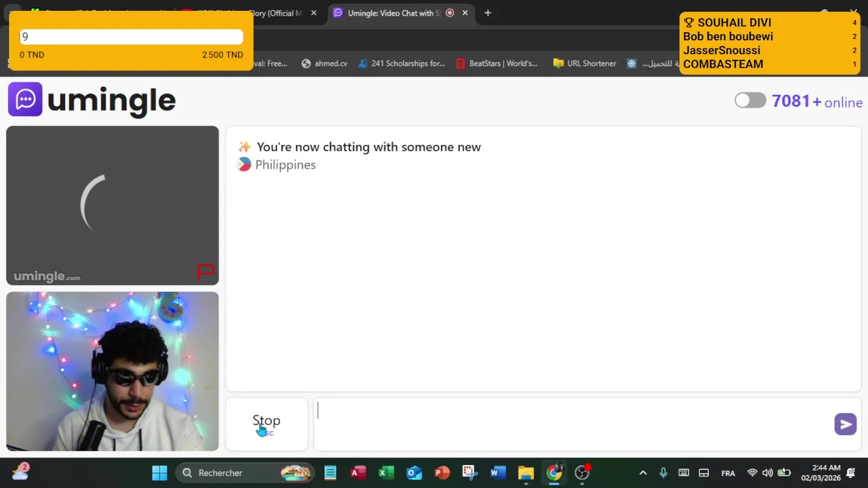Image resolution: width=868 pixels, height=488 pixels.
Task: Click the Philippines flag icon in chat
Action: pos(244,165)
